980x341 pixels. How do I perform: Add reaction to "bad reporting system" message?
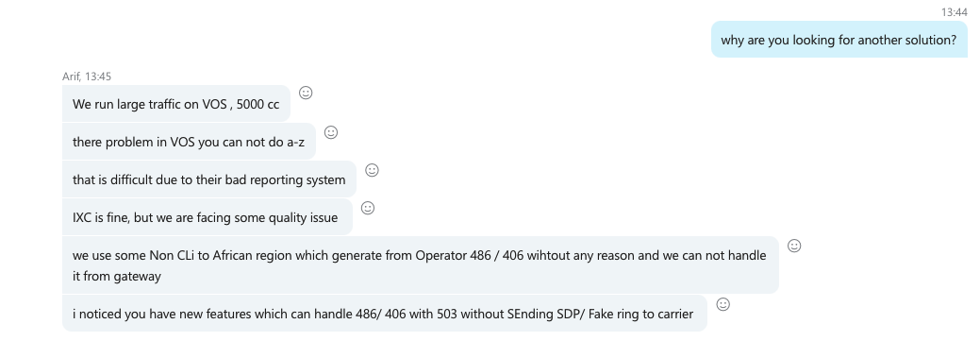coord(372,170)
